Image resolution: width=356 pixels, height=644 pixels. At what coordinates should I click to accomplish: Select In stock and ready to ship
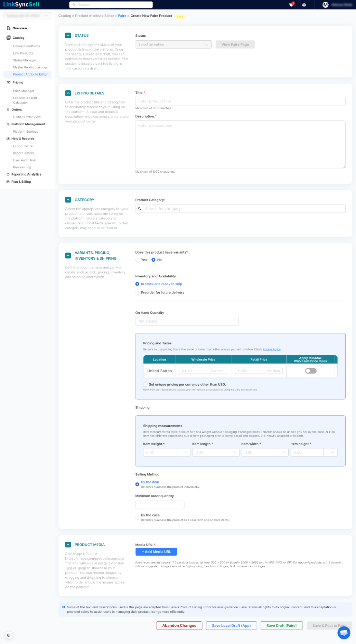pos(137,284)
